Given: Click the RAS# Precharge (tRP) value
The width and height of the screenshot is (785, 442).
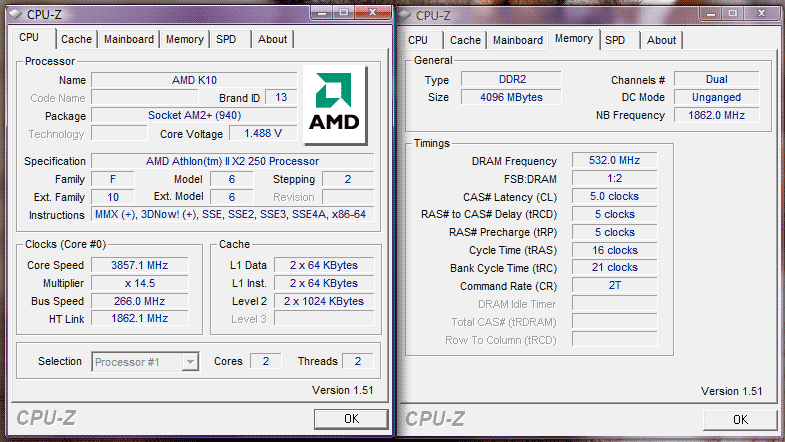Looking at the screenshot, I should point(615,232).
